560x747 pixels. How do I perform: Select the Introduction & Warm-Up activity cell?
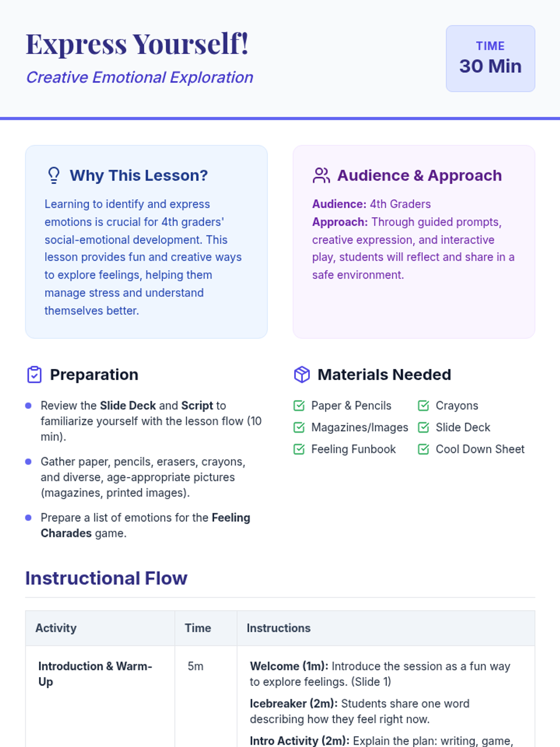click(100, 697)
